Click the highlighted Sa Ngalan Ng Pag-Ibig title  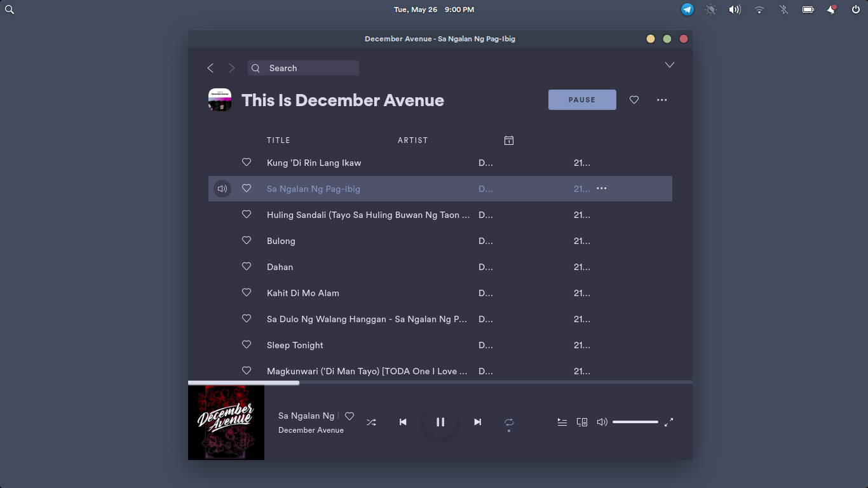tap(313, 189)
